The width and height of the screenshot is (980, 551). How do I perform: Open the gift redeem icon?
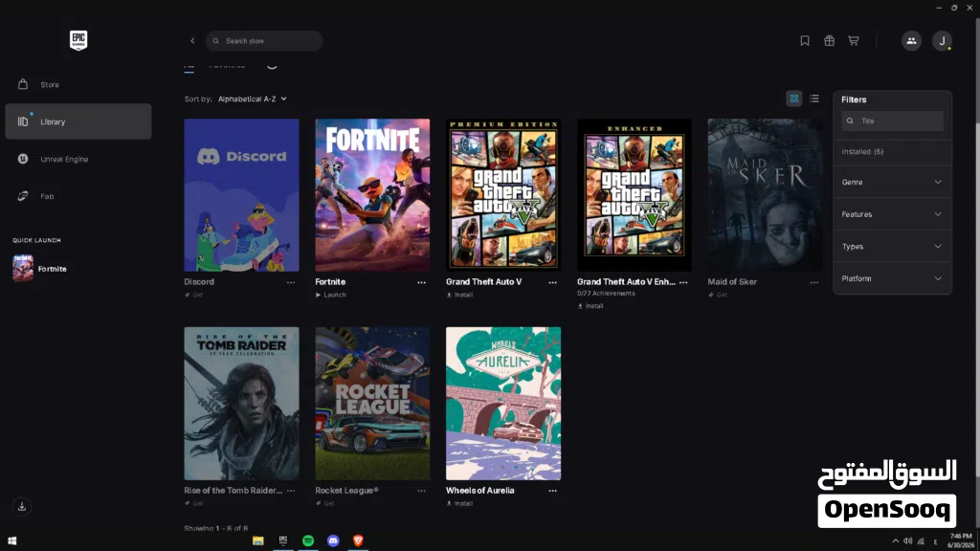coord(830,40)
